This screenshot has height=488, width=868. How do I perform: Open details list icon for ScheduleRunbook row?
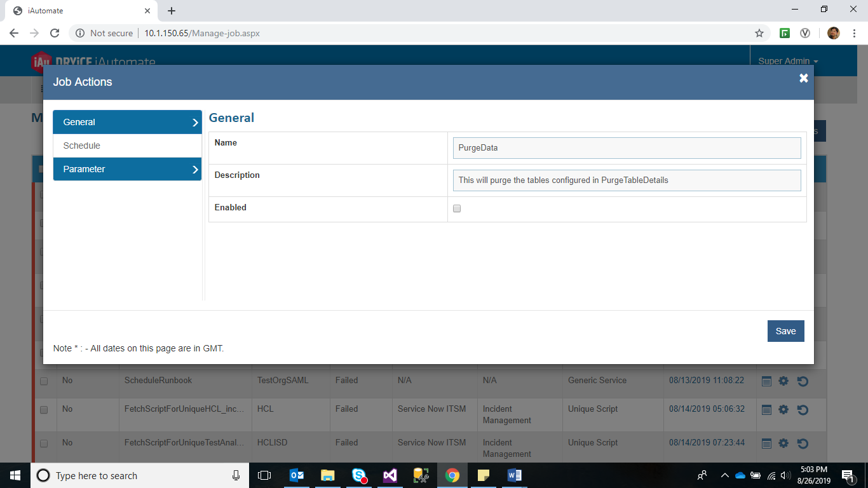pyautogui.click(x=766, y=381)
